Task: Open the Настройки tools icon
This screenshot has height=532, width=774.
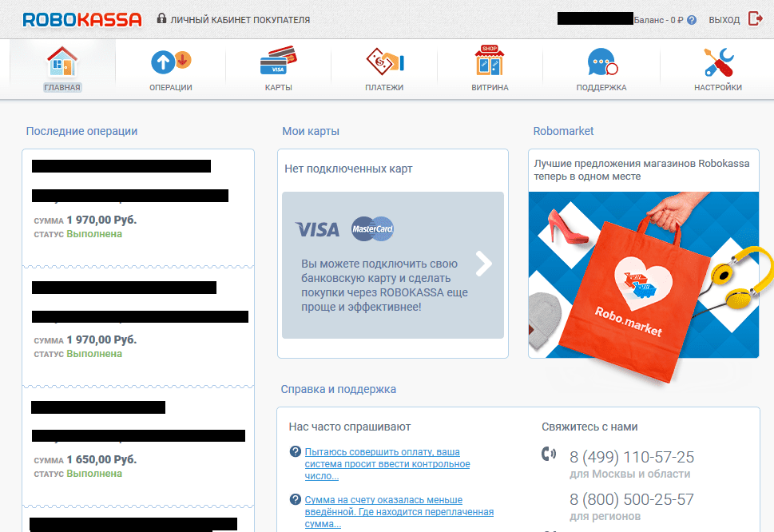Action: coord(719,62)
